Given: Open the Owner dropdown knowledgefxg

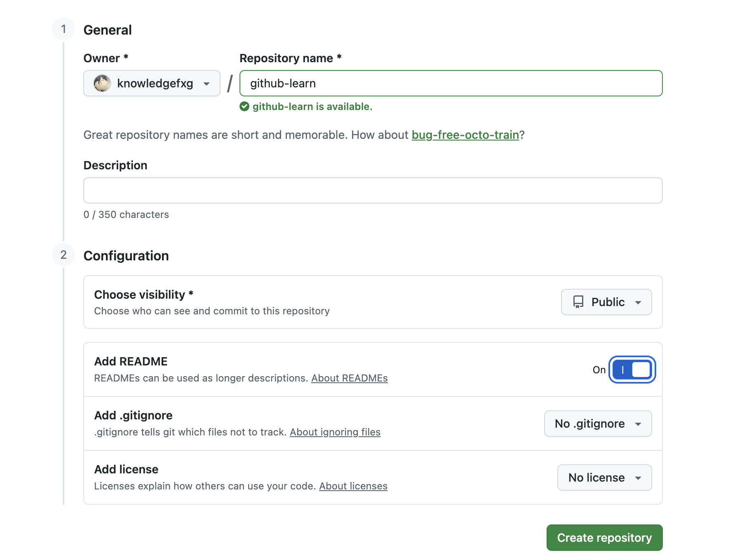Looking at the screenshot, I should tap(152, 83).
